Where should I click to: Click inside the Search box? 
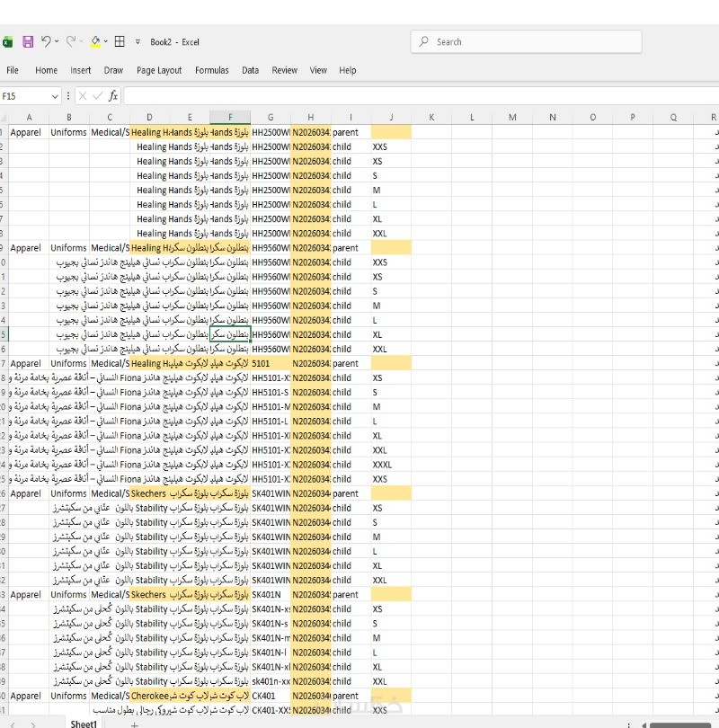click(527, 41)
